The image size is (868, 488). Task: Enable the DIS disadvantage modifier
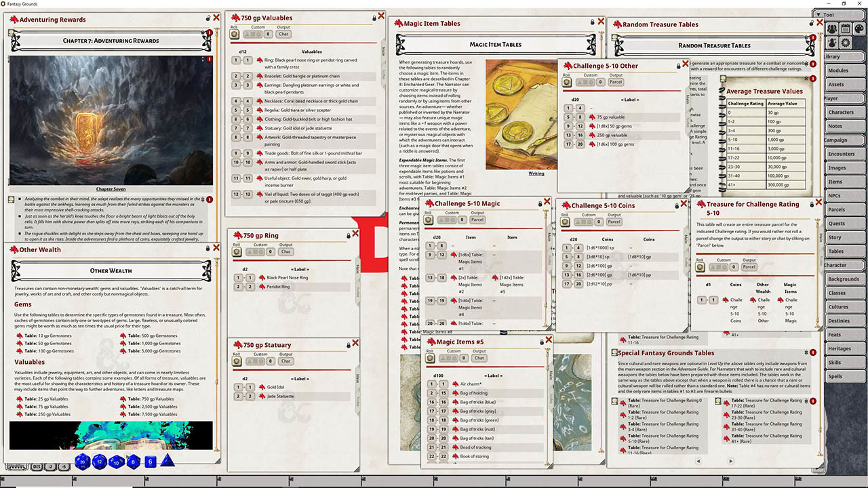pos(37,466)
